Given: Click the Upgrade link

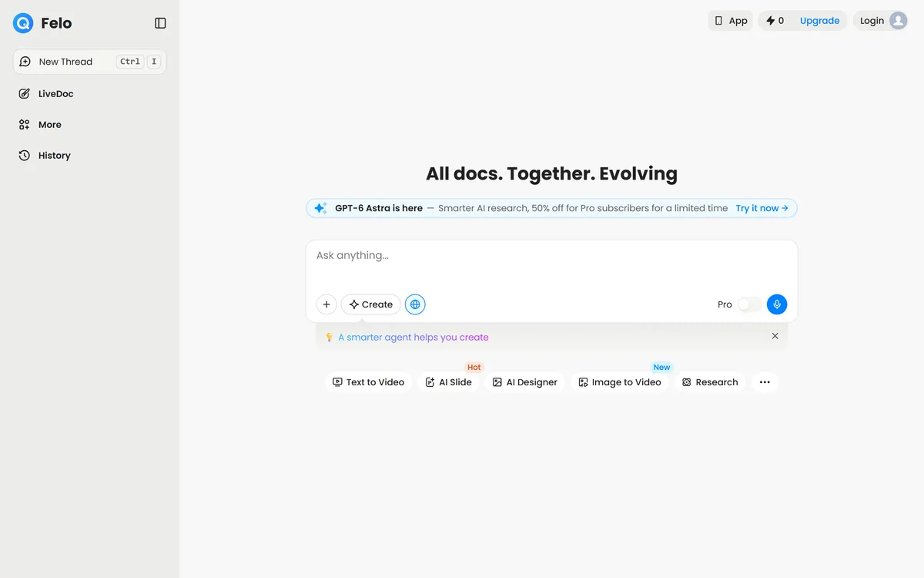Looking at the screenshot, I should point(819,21).
